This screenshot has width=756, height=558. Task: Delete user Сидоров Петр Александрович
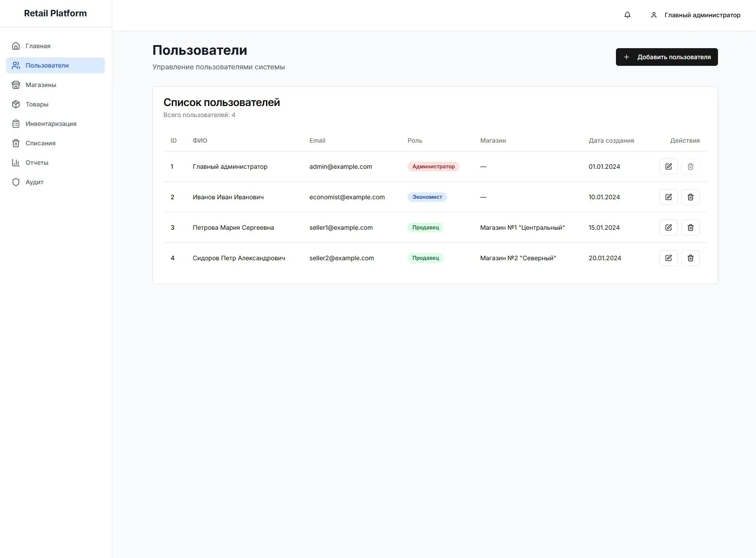coord(690,258)
